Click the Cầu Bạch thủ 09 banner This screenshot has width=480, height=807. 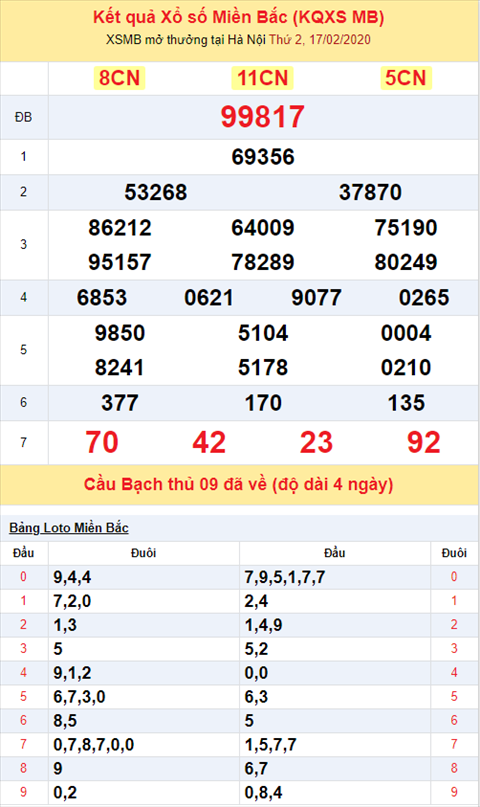point(239,485)
